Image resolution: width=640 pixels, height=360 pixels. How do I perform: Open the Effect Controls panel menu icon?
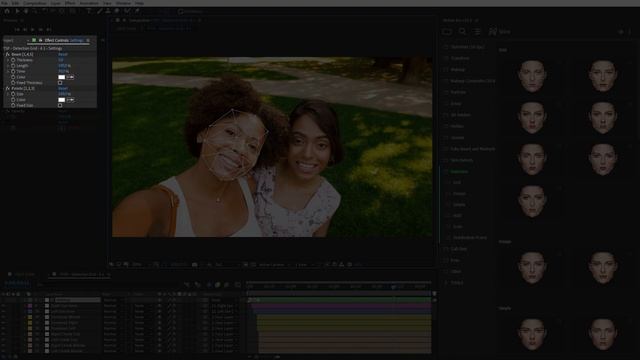(88, 40)
